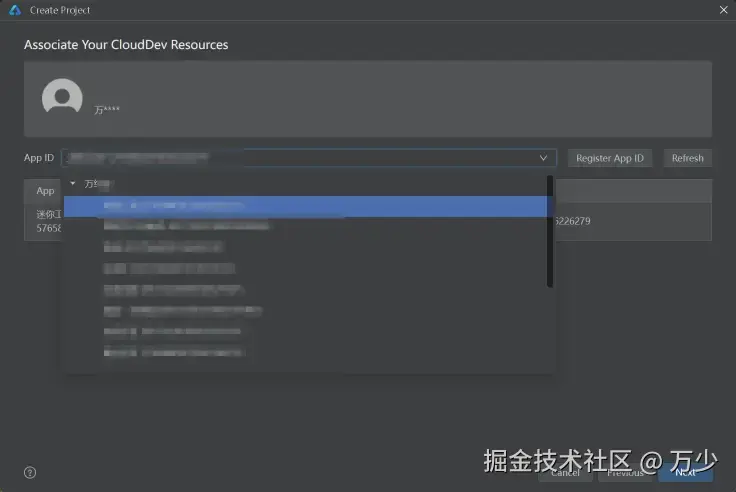Select the highlighted blue app entry
The image size is (736, 492).
click(306, 206)
